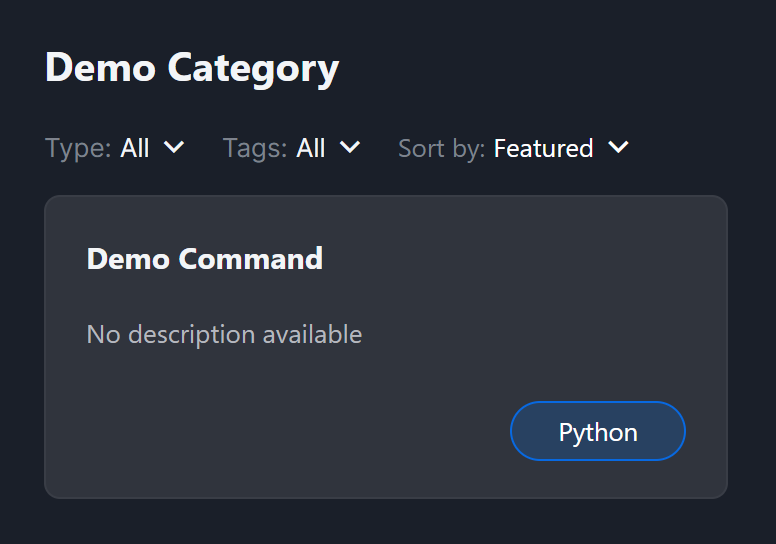Click the Demo Command card
776x544 pixels.
coord(385,380)
